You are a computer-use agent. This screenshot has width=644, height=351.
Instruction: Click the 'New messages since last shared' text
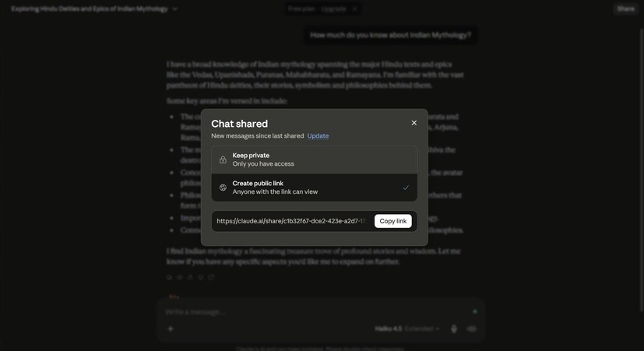[258, 136]
